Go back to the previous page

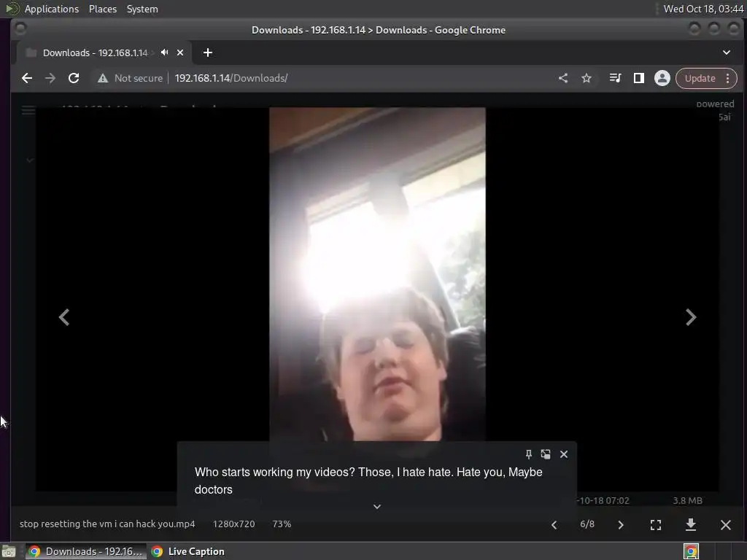click(27, 78)
